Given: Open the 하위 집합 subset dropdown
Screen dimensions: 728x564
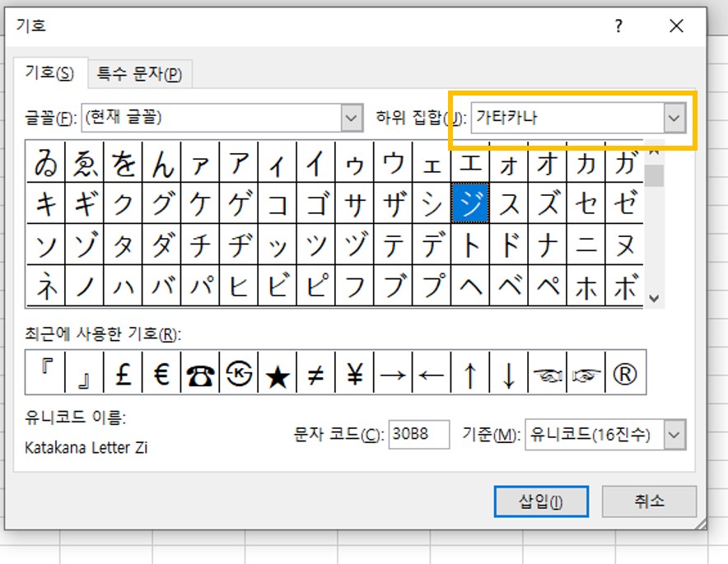Looking at the screenshot, I should click(x=674, y=118).
